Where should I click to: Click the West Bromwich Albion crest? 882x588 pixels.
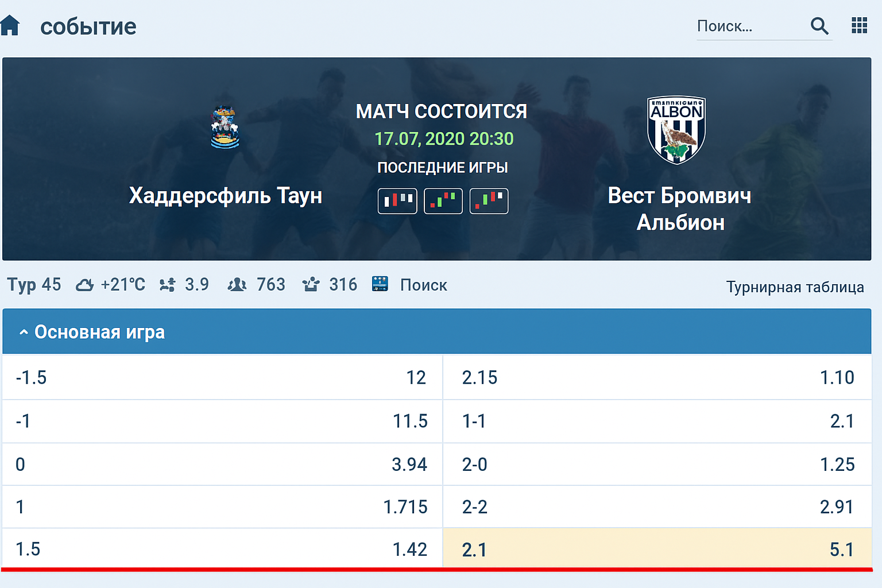(x=676, y=130)
